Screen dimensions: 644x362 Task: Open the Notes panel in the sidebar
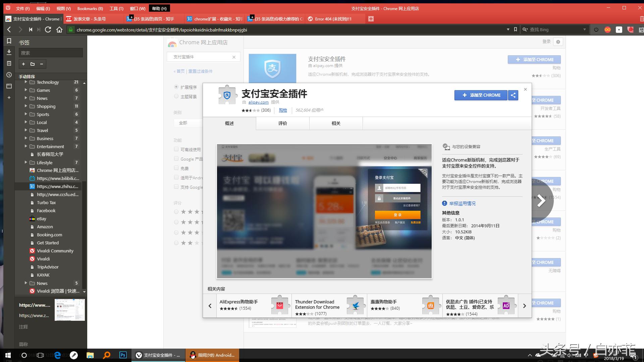[x=9, y=64]
